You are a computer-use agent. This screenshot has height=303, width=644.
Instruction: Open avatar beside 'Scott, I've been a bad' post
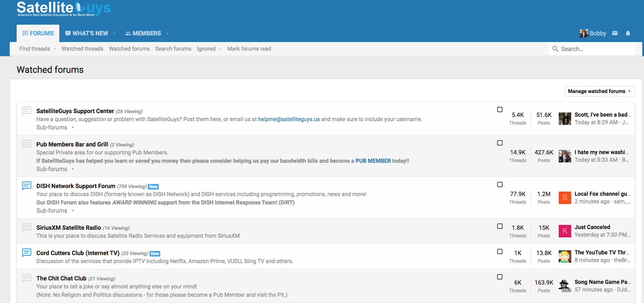[565, 119]
